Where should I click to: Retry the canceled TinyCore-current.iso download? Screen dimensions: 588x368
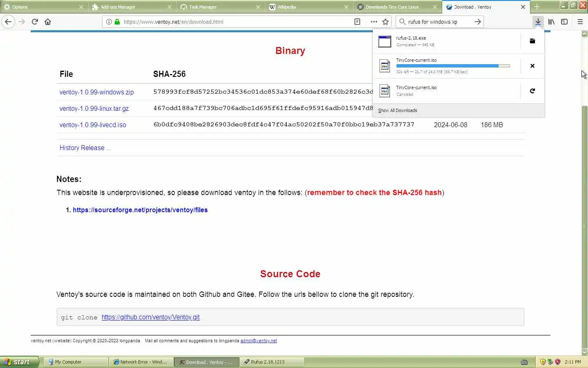532,91
